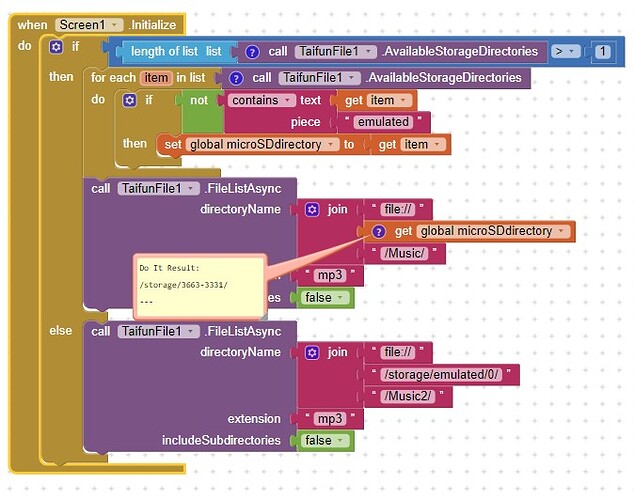
Task: Click the question mark on get global microSDdirectory
Action: [378, 231]
